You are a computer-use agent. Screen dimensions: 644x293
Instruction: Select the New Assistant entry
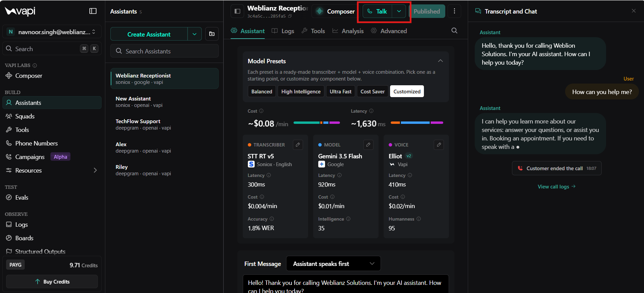click(x=165, y=102)
